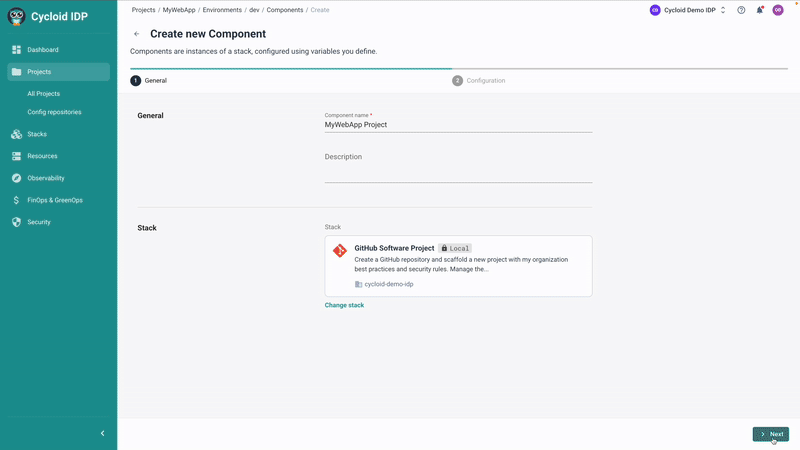Viewport: 800px width, 450px height.
Task: Click the help question mark icon
Action: click(741, 10)
